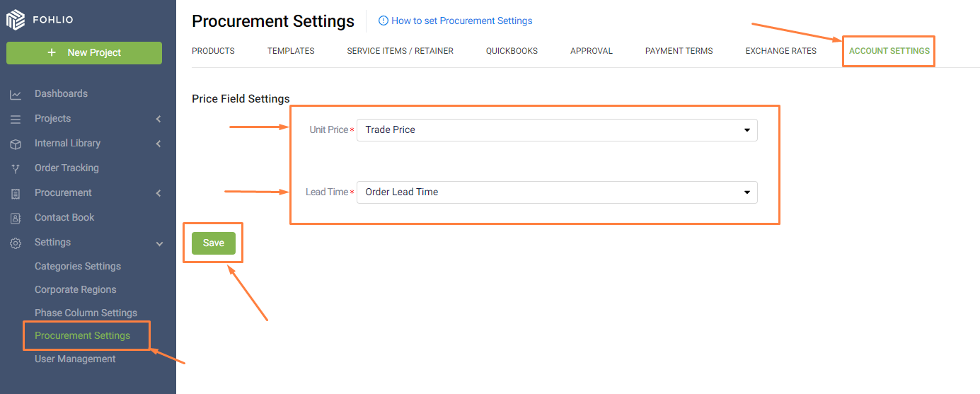Viewport: 980px width, 394px height.
Task: Click the Internal Library box icon
Action: pos(16,144)
